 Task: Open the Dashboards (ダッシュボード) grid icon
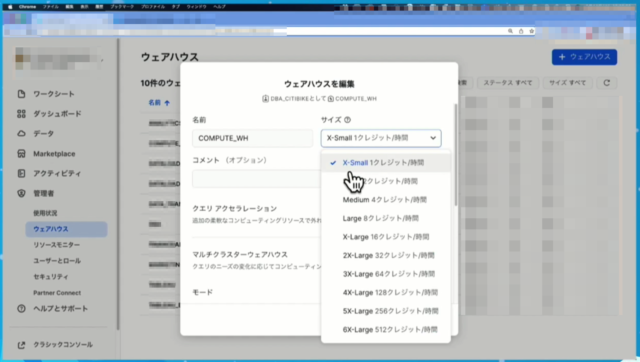(21, 114)
